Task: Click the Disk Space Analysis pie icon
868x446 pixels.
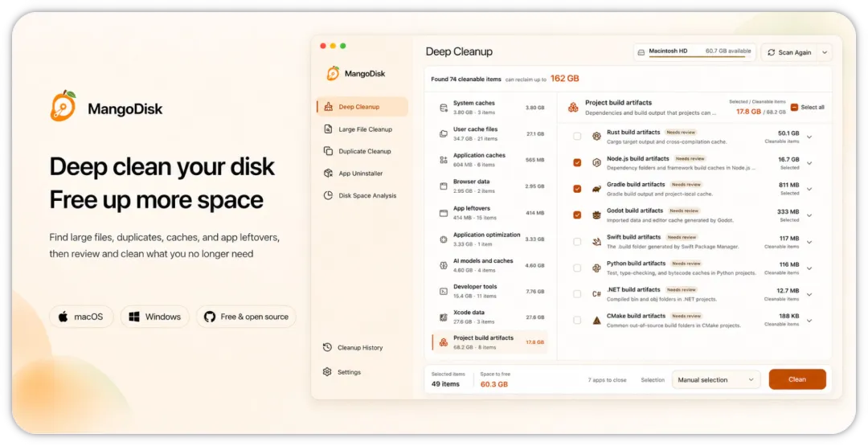Action: (x=328, y=195)
